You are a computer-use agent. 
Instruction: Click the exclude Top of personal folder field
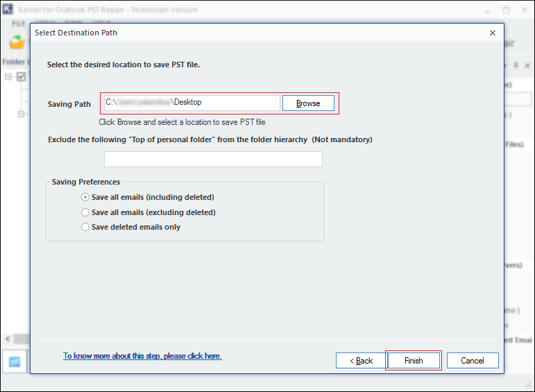(x=213, y=160)
